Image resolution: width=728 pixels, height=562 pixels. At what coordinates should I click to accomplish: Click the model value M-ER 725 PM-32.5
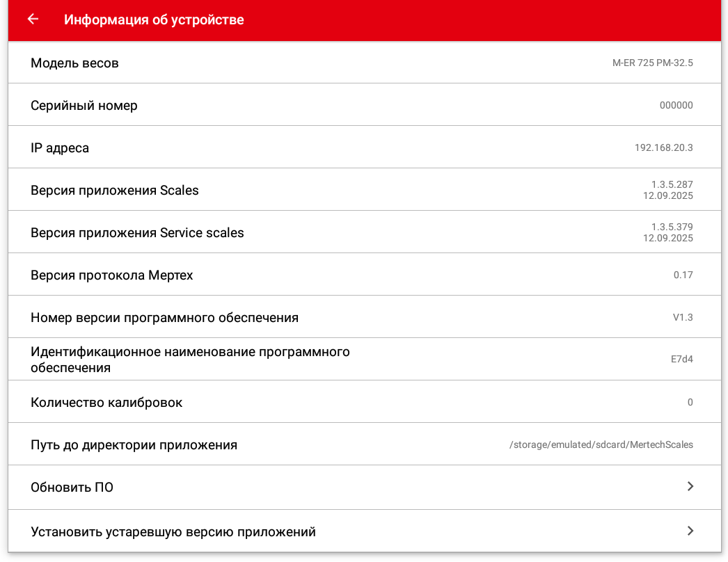click(652, 63)
